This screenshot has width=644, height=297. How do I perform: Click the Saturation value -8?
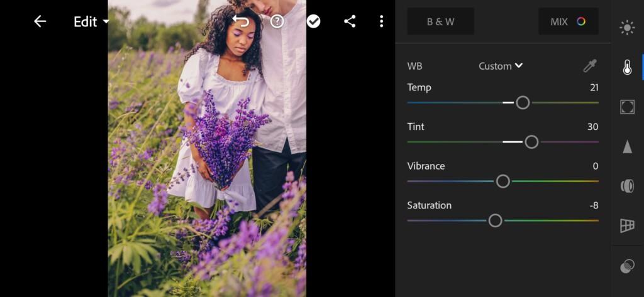pos(594,205)
